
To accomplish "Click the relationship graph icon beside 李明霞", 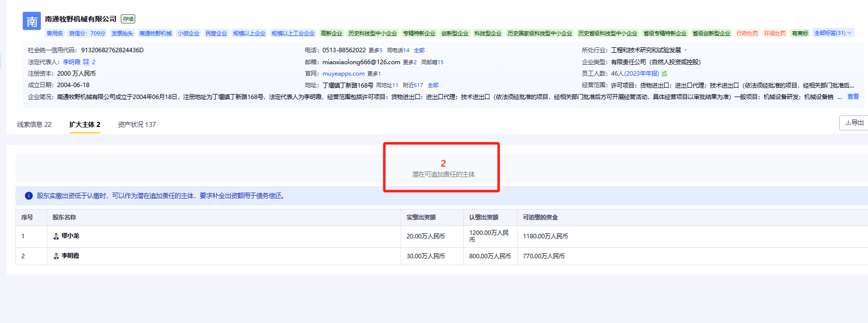I will (x=86, y=62).
